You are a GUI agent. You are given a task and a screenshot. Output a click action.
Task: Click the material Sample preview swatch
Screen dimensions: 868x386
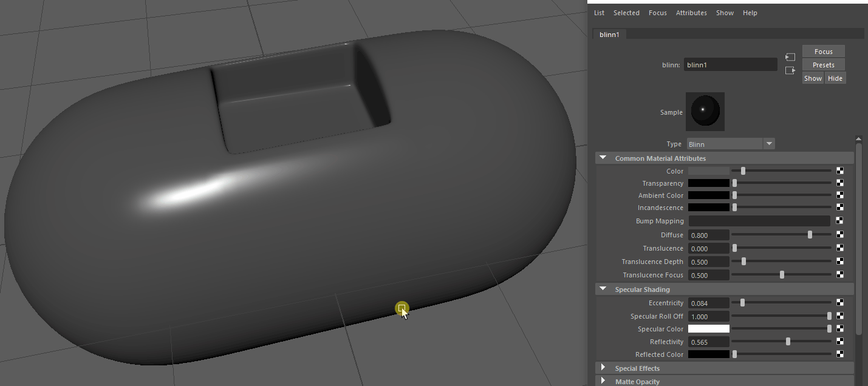point(705,112)
